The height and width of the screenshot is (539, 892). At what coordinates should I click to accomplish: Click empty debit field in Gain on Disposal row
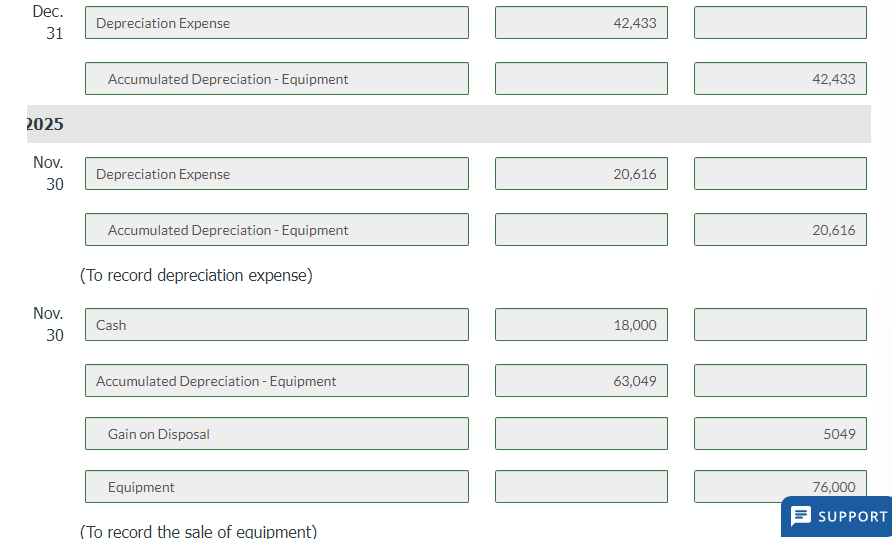pos(581,434)
